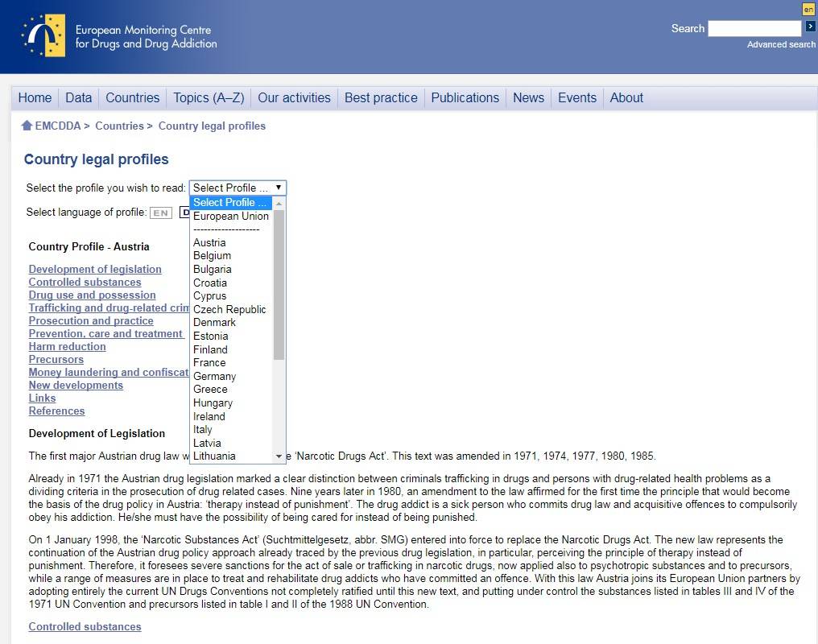Jump to Money laundering and confiscation link
818x644 pixels.
(x=109, y=373)
